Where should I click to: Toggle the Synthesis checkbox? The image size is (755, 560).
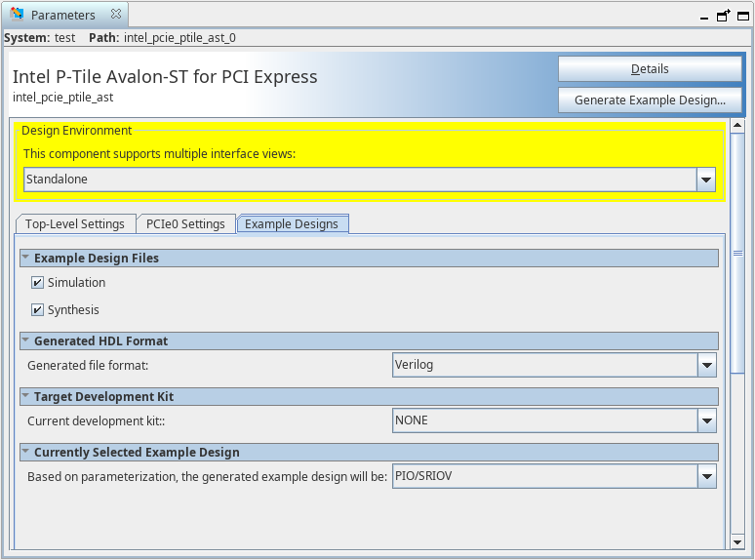tap(37, 309)
